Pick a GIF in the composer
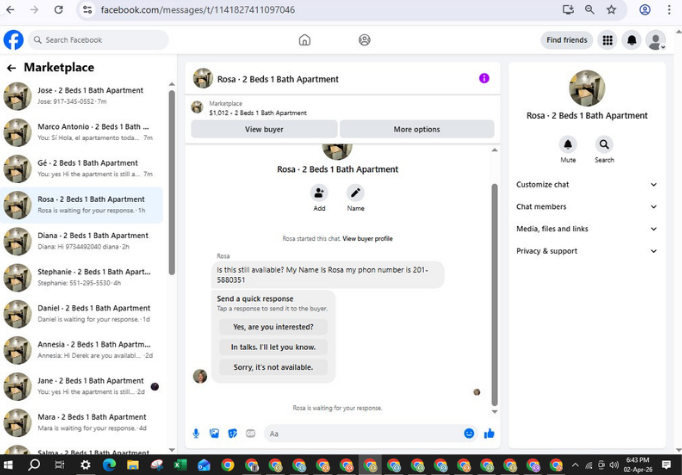This screenshot has height=475, width=682. pos(251,433)
